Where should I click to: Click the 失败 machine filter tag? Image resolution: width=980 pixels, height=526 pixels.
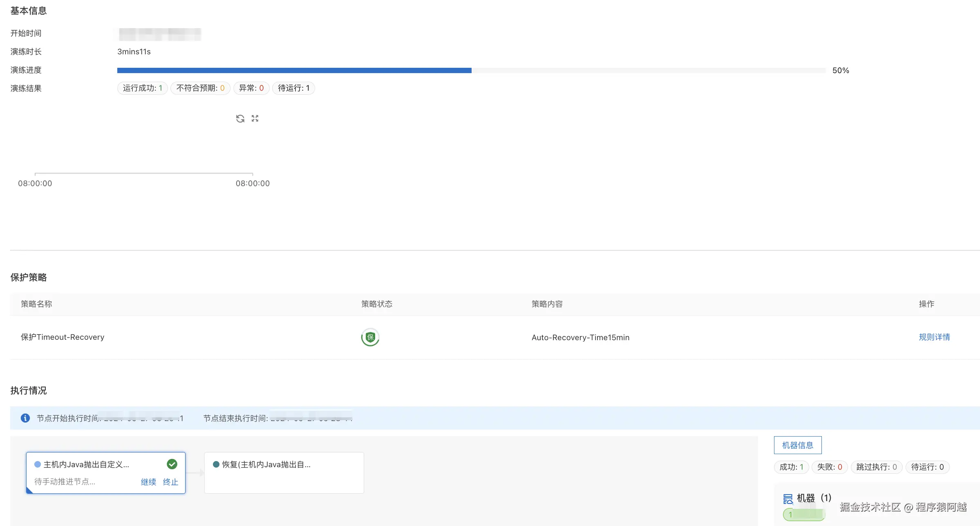(x=829, y=467)
